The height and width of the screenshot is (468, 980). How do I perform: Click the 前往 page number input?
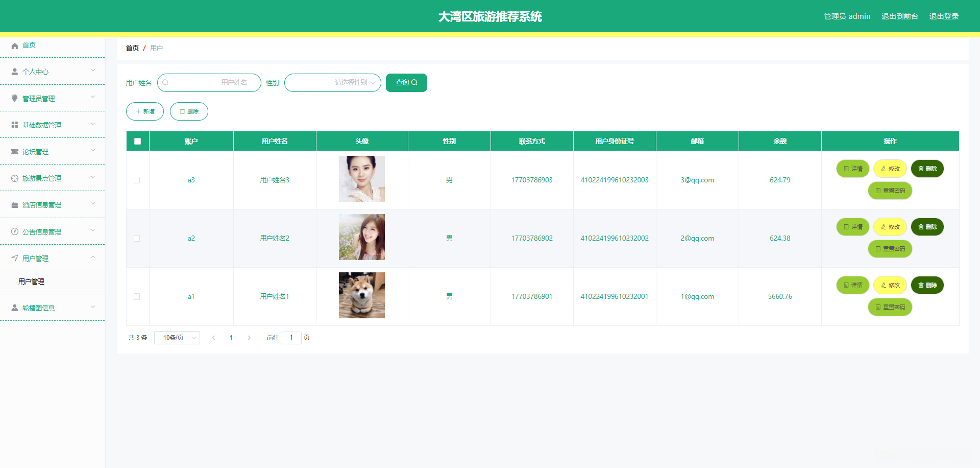[x=291, y=338]
